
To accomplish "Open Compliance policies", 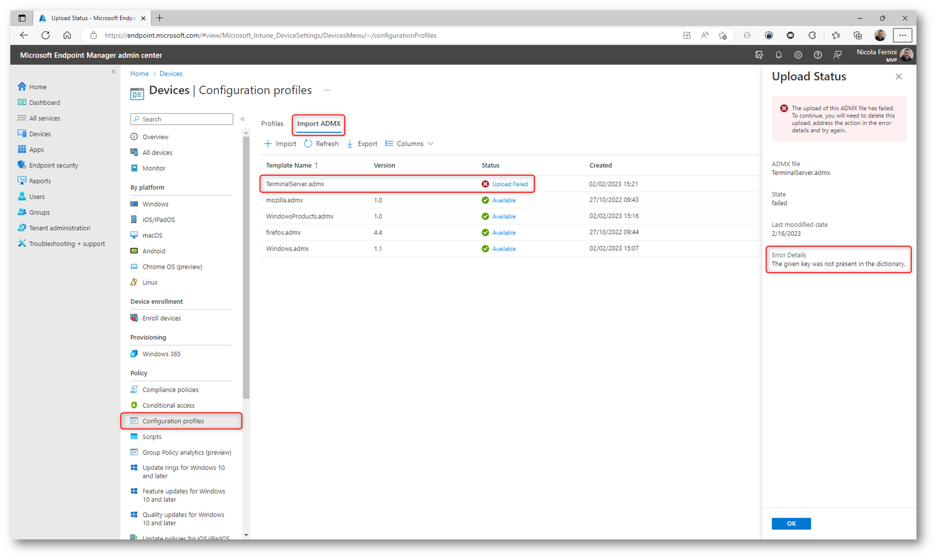I will [x=170, y=389].
